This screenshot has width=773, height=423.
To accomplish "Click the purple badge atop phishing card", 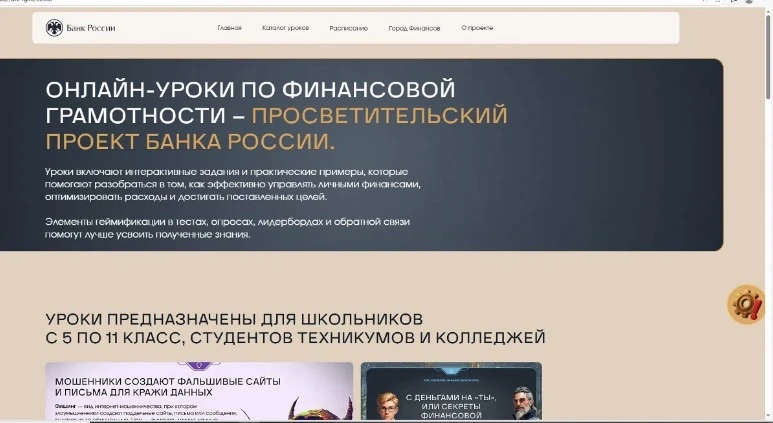I will pos(199,366).
